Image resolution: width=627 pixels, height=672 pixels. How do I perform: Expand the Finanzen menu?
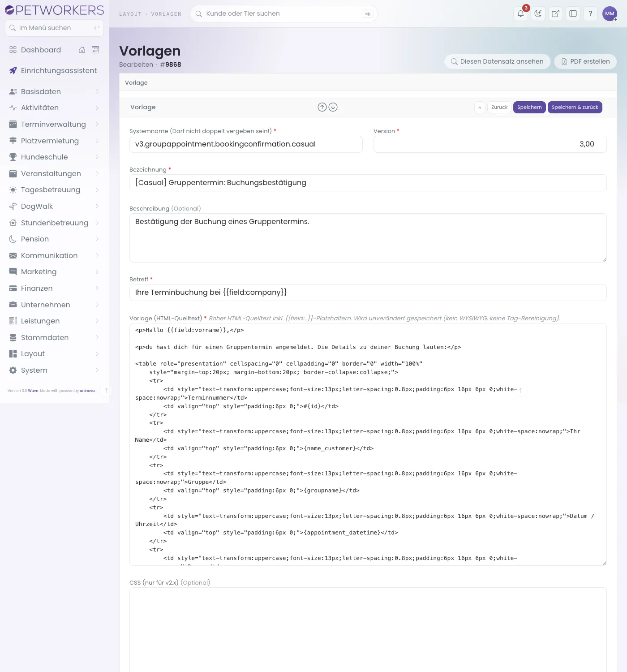point(54,288)
